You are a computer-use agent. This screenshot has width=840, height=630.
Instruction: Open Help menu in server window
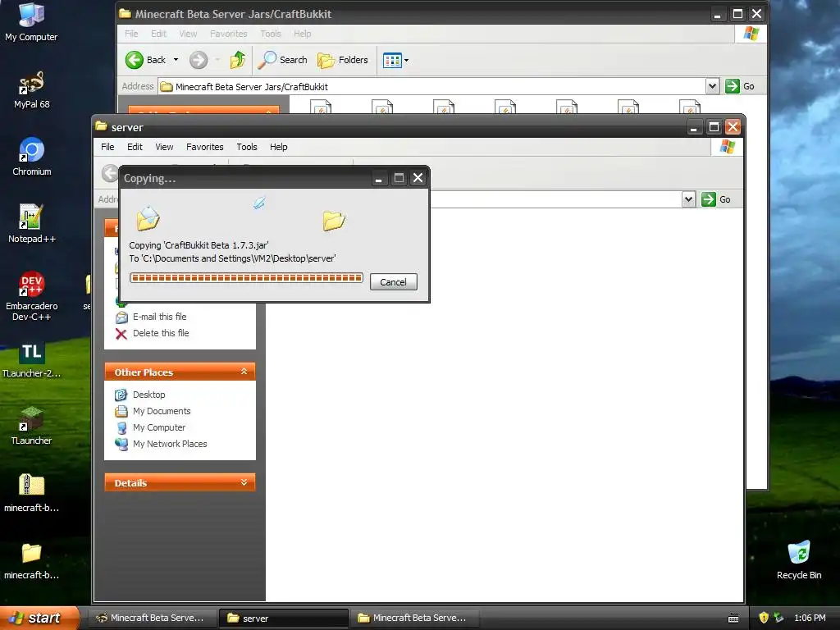pos(279,147)
